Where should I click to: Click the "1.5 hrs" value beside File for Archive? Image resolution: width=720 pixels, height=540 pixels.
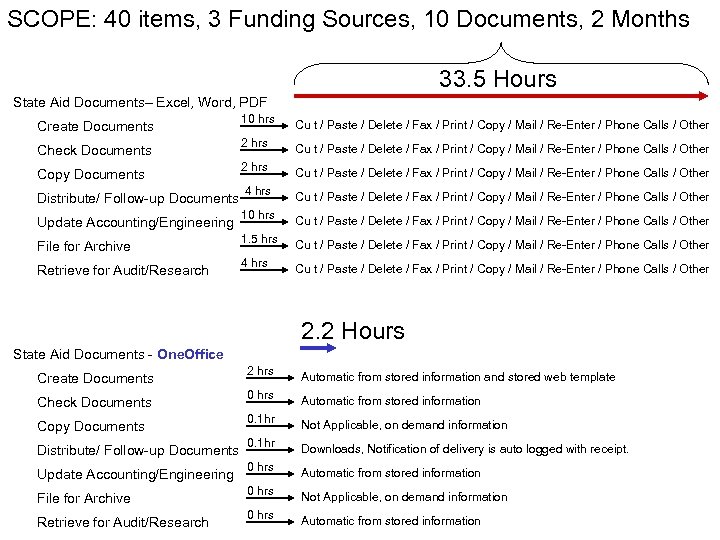coord(259,239)
